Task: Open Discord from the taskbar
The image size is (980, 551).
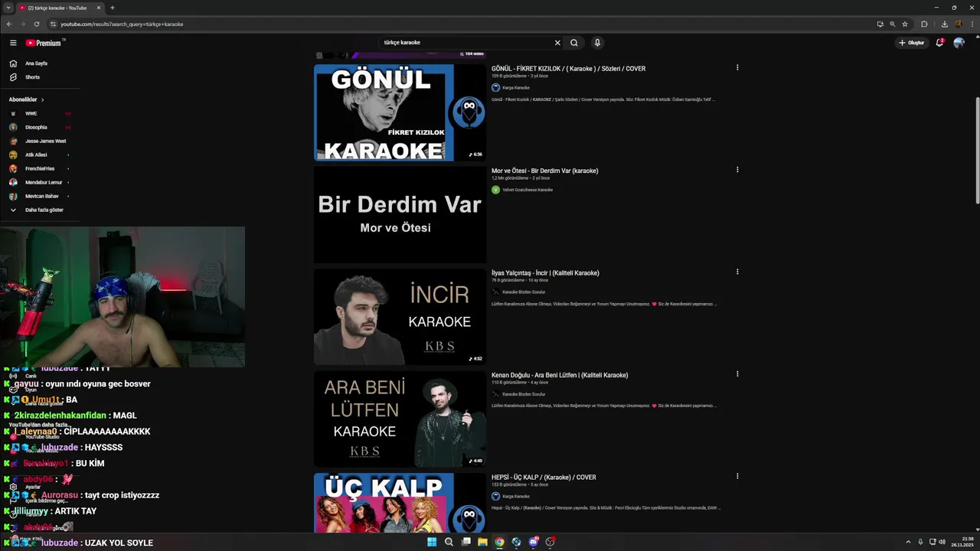Action: [533, 542]
